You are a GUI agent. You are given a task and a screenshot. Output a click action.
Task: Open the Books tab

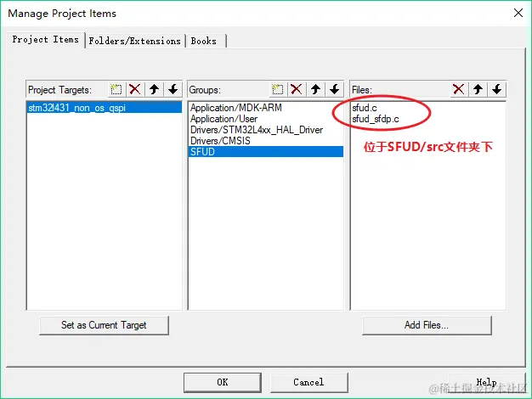[x=204, y=41]
